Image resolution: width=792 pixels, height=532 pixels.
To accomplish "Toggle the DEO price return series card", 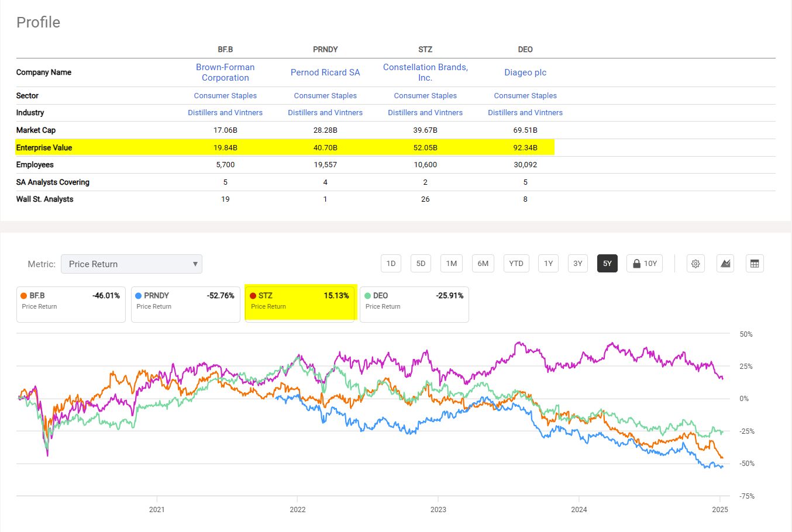I will pyautogui.click(x=414, y=304).
